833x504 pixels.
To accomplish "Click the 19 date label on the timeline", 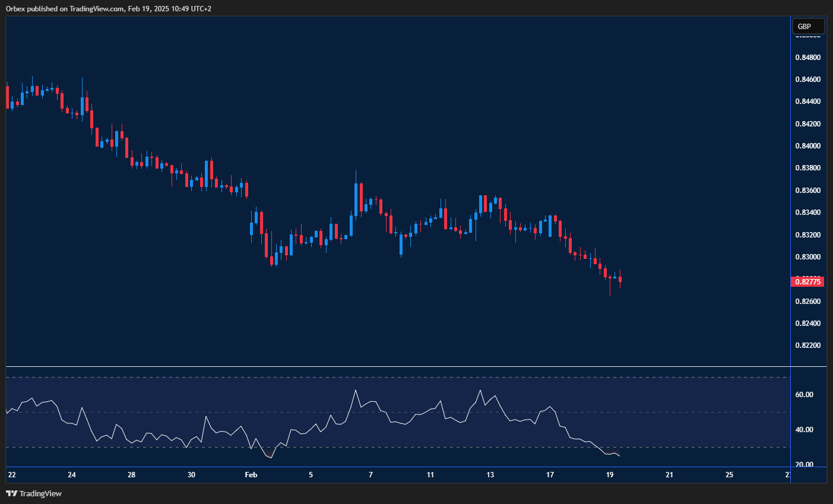I will pyautogui.click(x=610, y=475).
